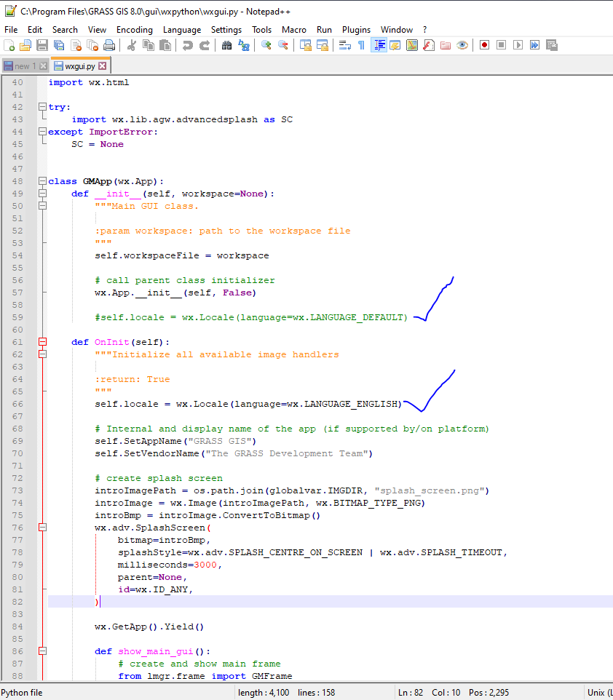Click the Close All toolbar icon

tap(92, 45)
